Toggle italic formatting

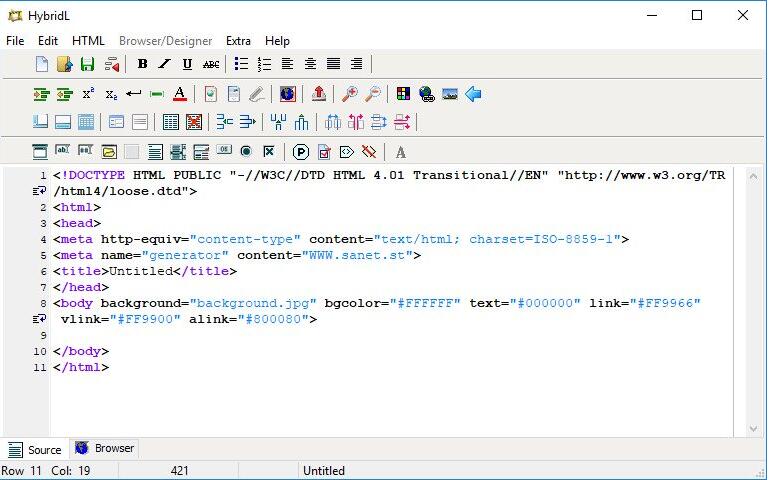164,64
